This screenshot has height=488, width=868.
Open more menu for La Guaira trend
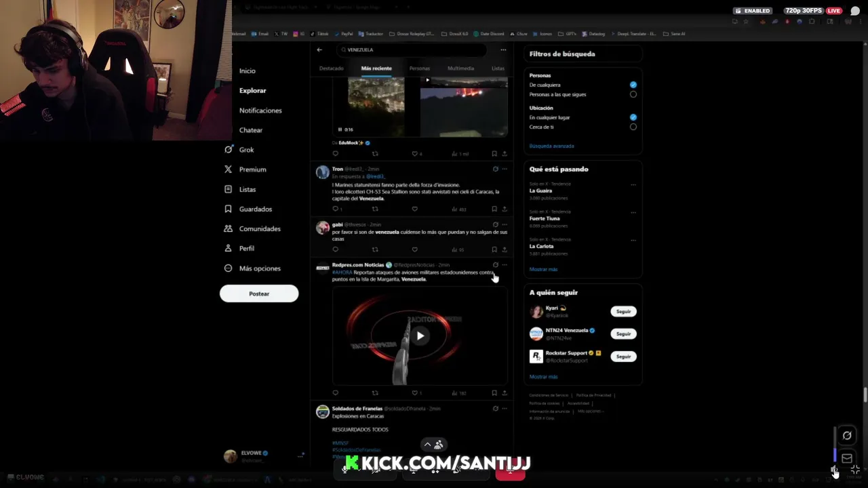633,184
